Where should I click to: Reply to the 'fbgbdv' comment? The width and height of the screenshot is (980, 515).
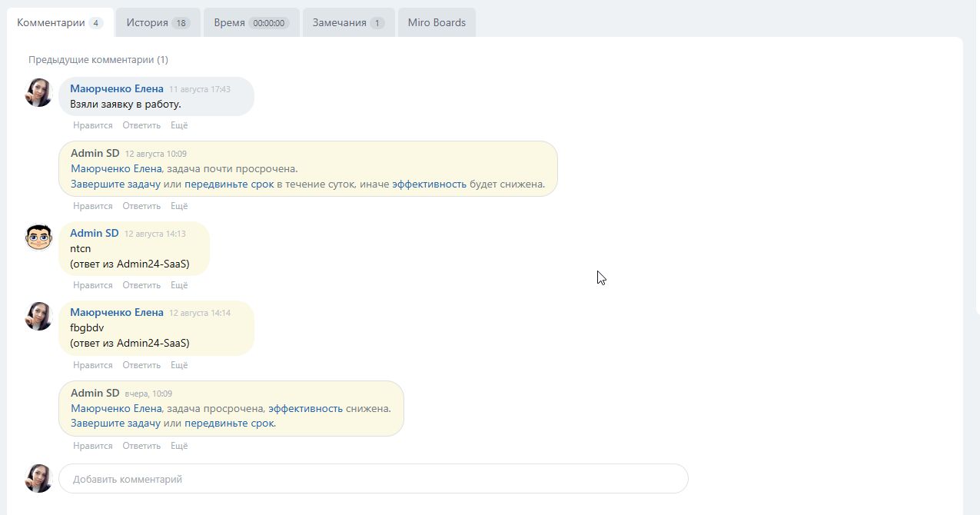[x=141, y=365]
